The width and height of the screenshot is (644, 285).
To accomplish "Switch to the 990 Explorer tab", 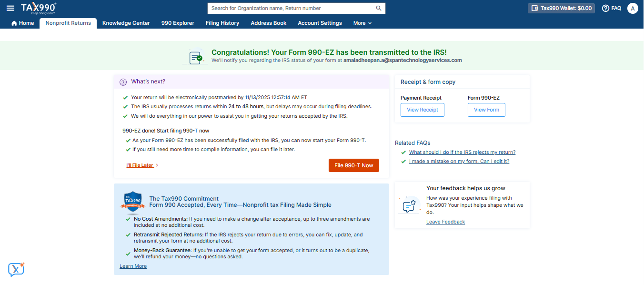I will [x=178, y=23].
